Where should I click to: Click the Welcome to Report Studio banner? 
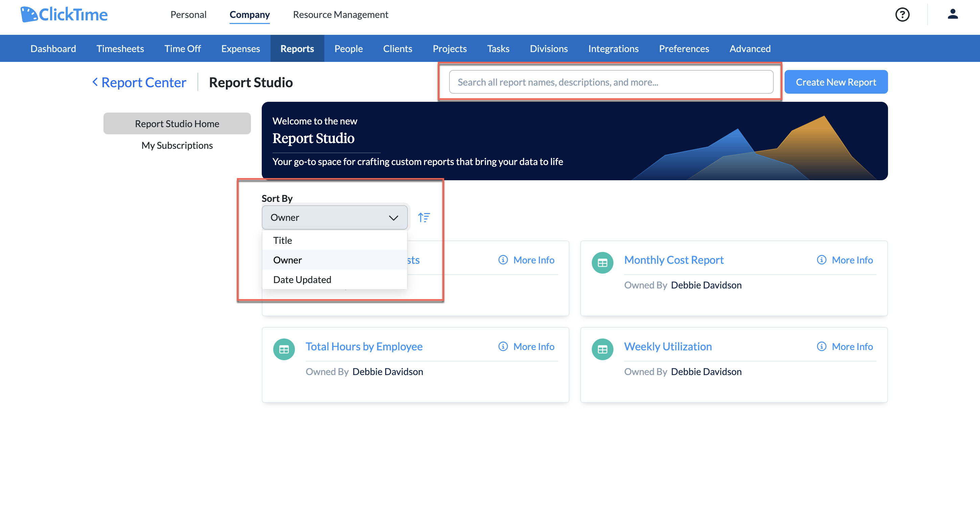pos(575,141)
